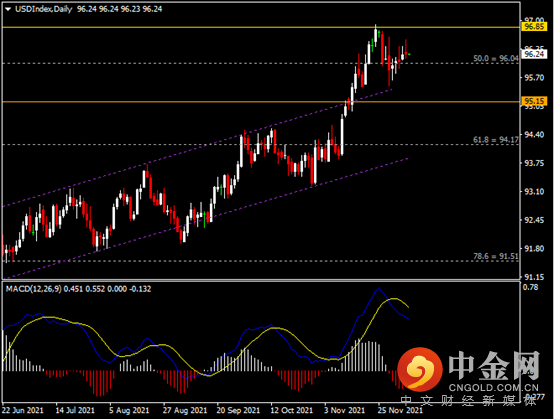Image resolution: width=554 pixels, height=419 pixels.
Task: Click the 0.78 MACD scale value
Action: [x=530, y=287]
